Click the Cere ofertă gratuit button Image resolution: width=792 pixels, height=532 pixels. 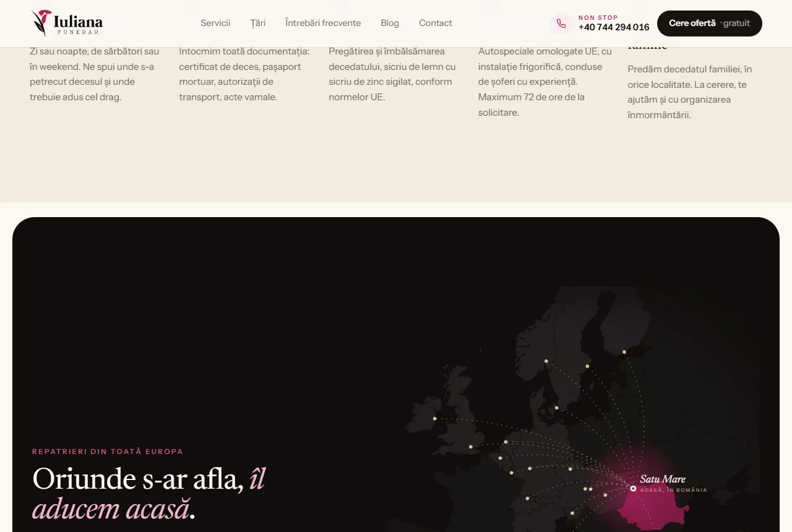pos(710,24)
